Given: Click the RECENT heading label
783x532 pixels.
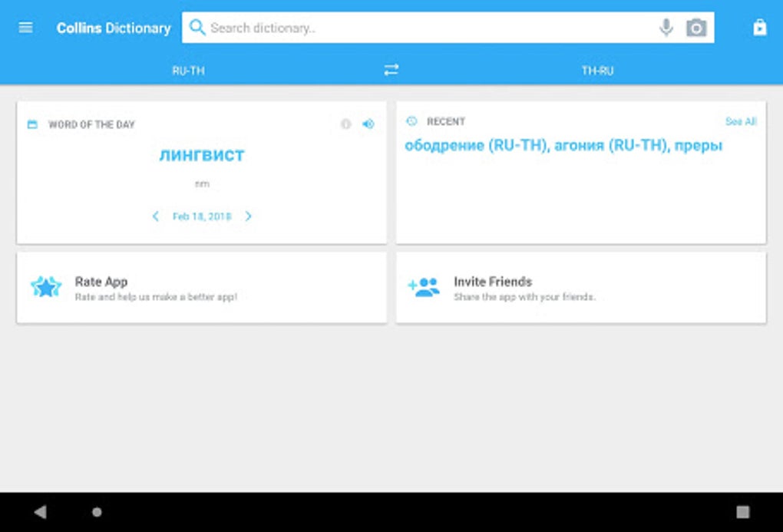Looking at the screenshot, I should tap(445, 121).
